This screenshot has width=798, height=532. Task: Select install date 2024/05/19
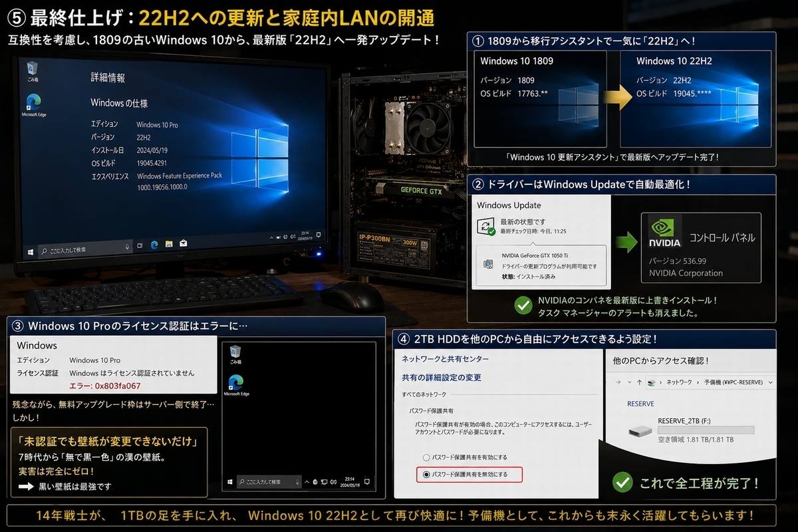(x=152, y=150)
